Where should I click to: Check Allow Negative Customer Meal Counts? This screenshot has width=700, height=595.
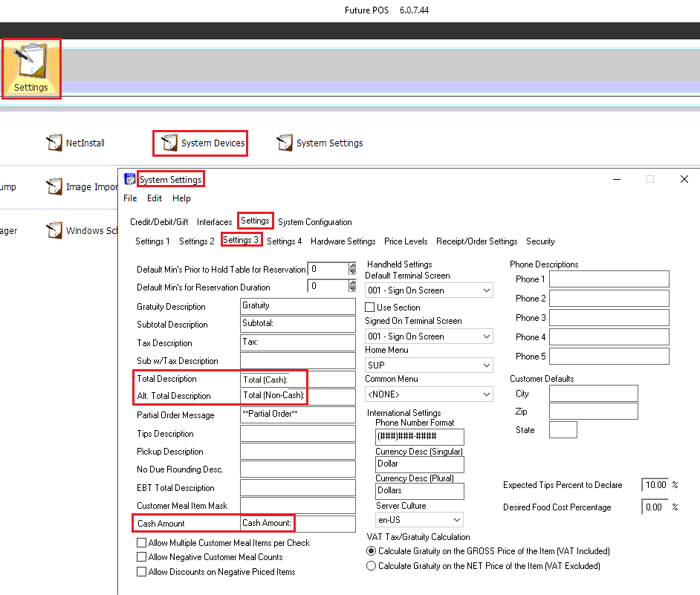point(141,557)
